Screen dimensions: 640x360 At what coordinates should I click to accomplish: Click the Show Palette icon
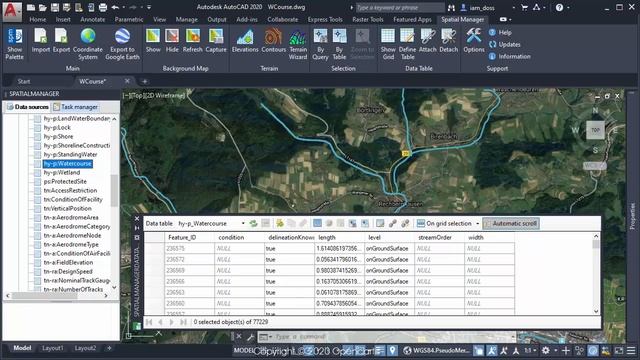click(15, 43)
